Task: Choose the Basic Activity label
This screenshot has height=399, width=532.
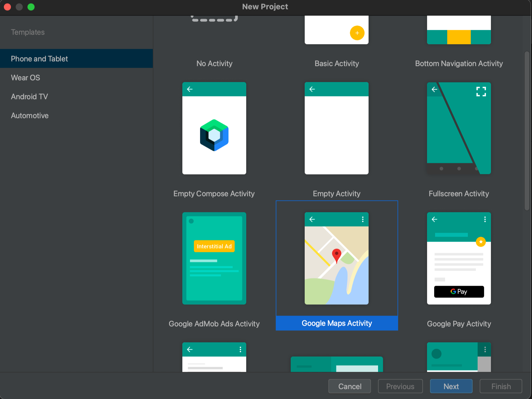Action: (337, 63)
